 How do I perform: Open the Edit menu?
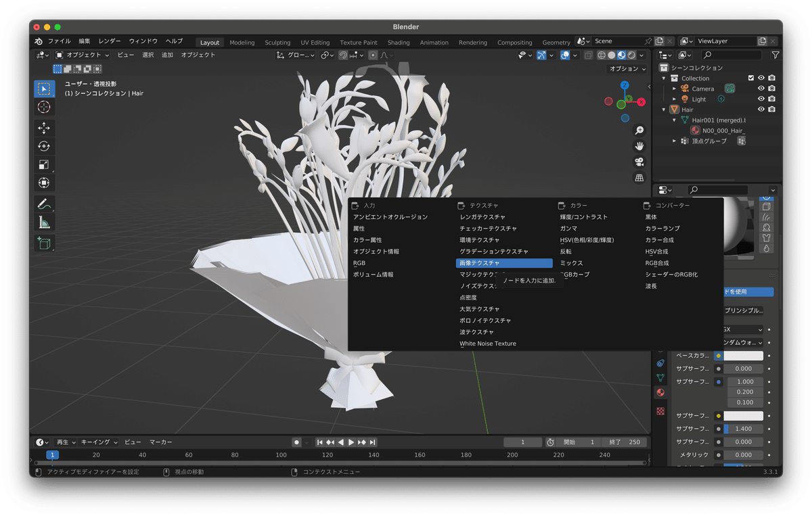(x=84, y=41)
